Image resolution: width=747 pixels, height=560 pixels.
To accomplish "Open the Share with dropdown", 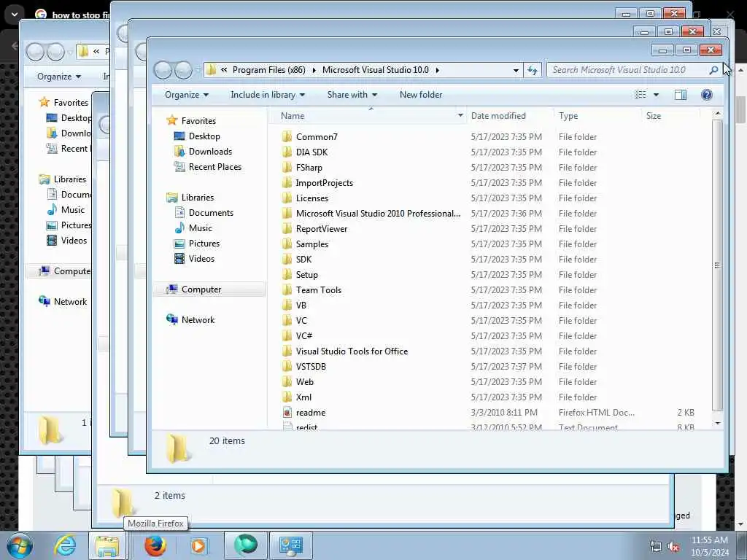I will pos(352,95).
